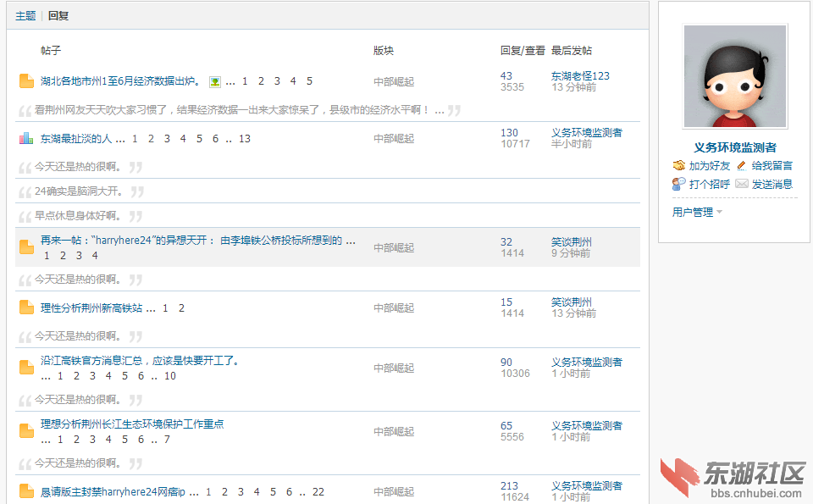The height and width of the screenshot is (504, 813).
Task: Go to page 10 of 沿江高铁 thread
Action: pyautogui.click(x=170, y=375)
